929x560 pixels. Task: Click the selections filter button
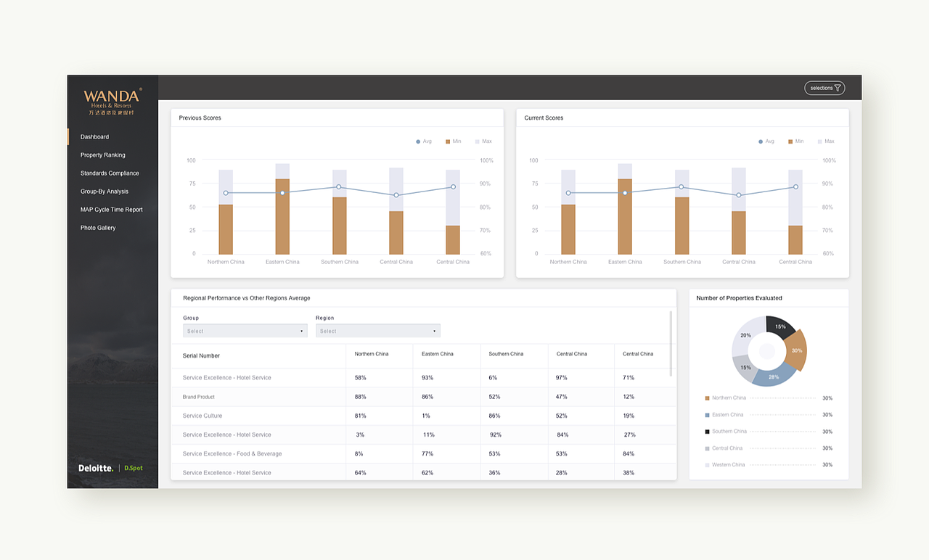pos(824,88)
